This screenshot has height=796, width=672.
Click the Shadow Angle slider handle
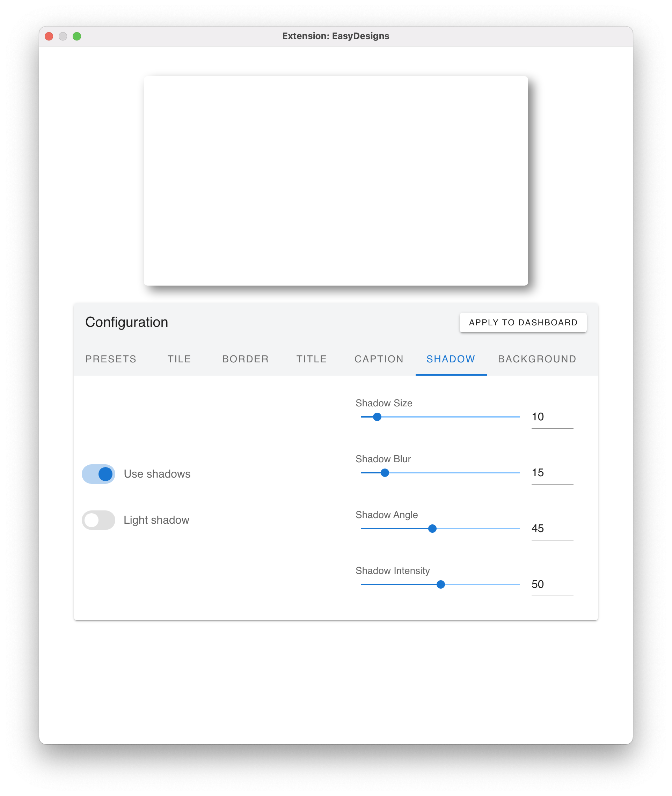tap(432, 529)
